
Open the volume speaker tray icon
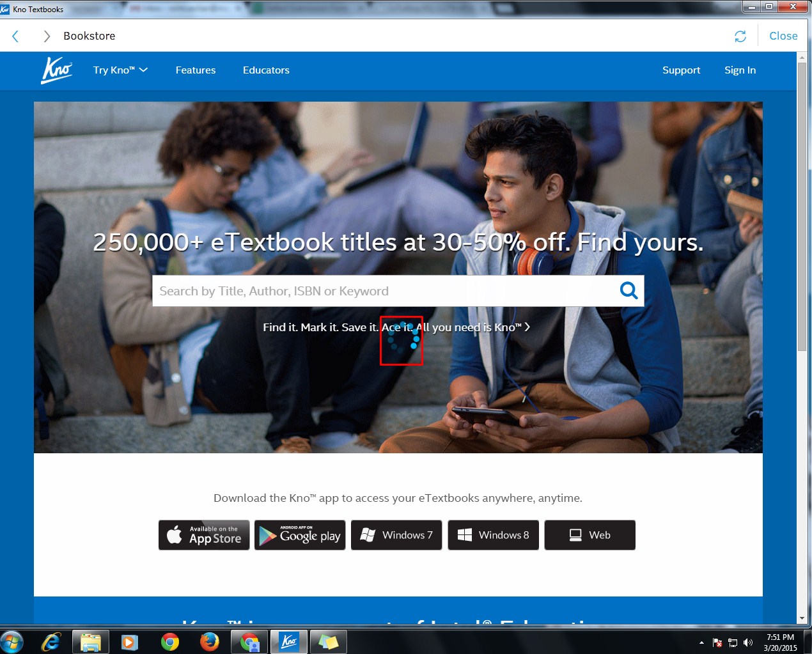[x=748, y=642]
